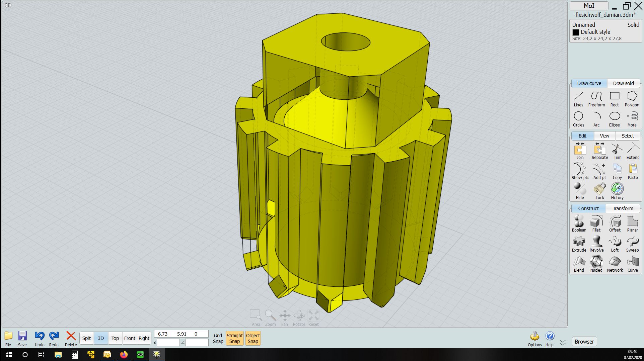Toggle Object Snap off
The height and width of the screenshot is (361, 644).
click(x=253, y=338)
